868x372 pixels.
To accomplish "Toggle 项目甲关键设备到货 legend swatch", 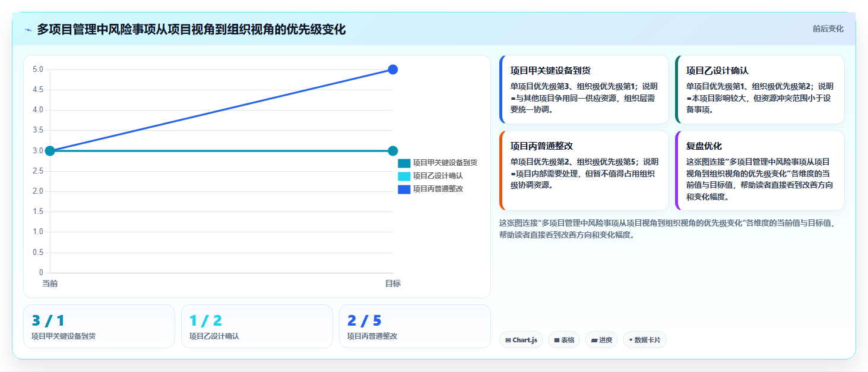I will click(x=404, y=163).
